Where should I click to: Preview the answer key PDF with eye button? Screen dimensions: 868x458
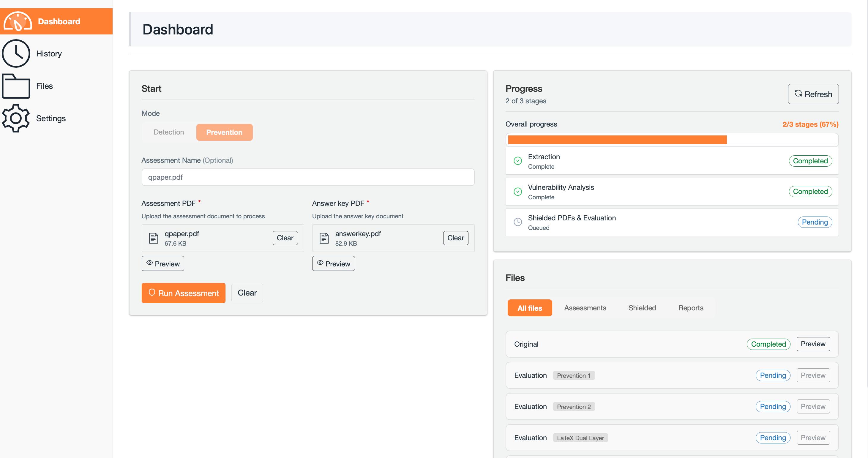pyautogui.click(x=333, y=263)
